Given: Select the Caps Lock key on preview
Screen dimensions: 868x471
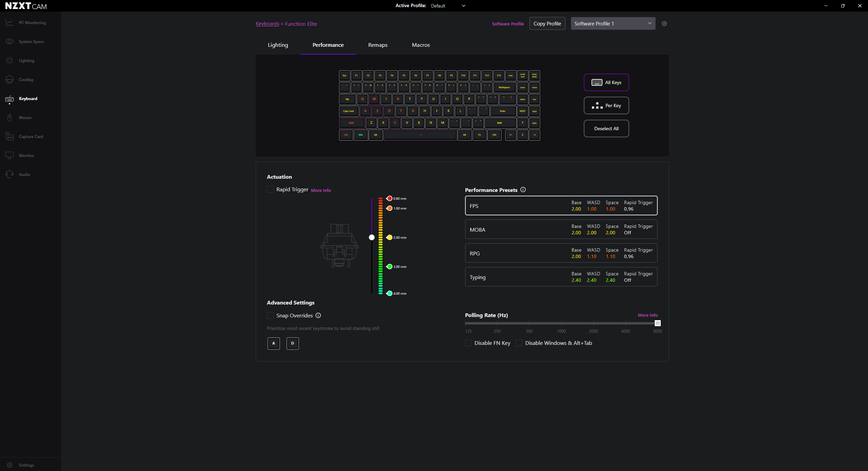Looking at the screenshot, I should (x=349, y=111).
